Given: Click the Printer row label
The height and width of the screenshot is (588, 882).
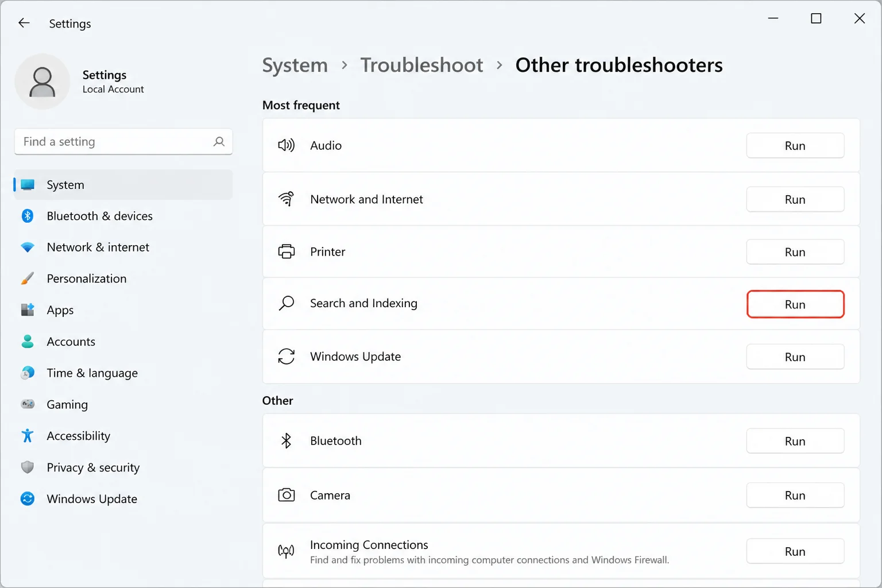Looking at the screenshot, I should [328, 252].
